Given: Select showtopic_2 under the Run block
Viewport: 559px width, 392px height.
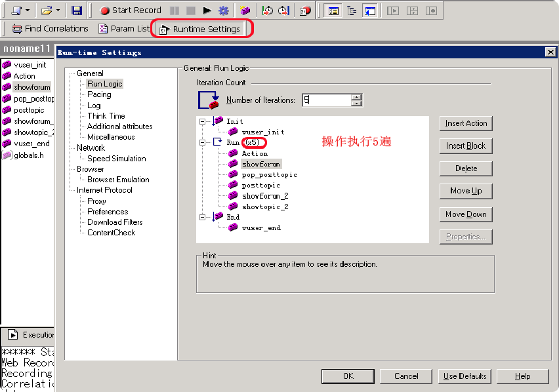Looking at the screenshot, I should point(265,206).
